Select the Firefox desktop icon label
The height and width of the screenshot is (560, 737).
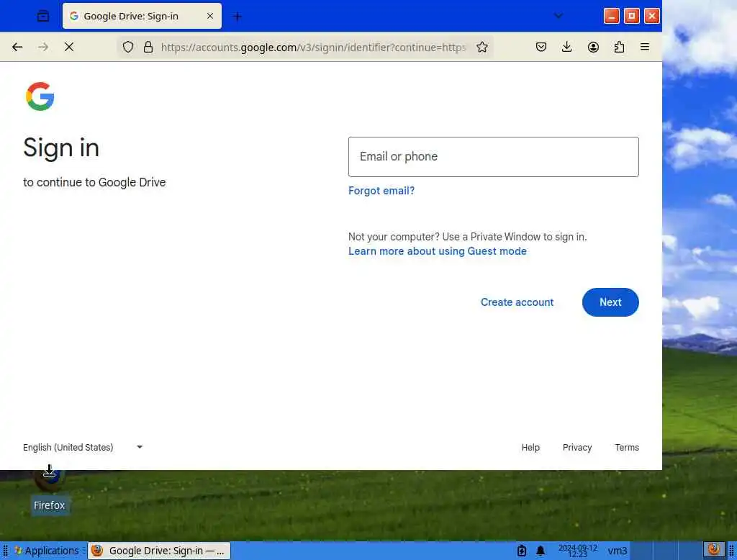[50, 505]
